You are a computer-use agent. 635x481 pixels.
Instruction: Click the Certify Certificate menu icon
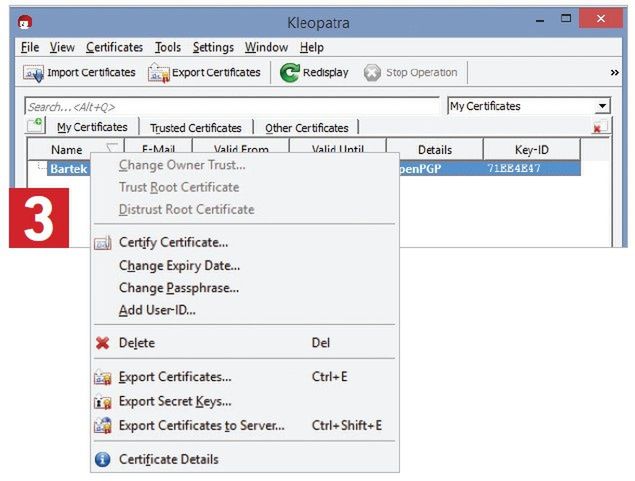point(102,243)
